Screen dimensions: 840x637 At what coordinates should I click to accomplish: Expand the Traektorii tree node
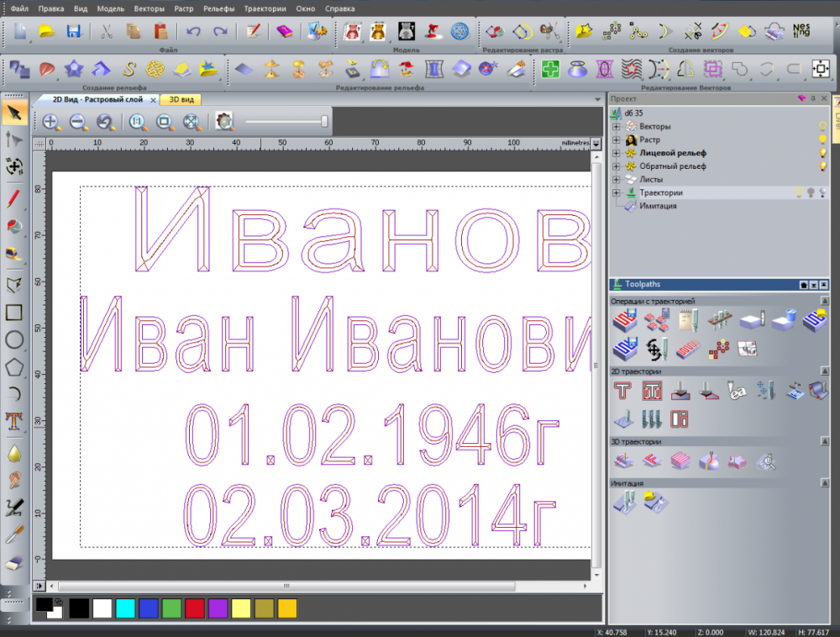point(616,192)
